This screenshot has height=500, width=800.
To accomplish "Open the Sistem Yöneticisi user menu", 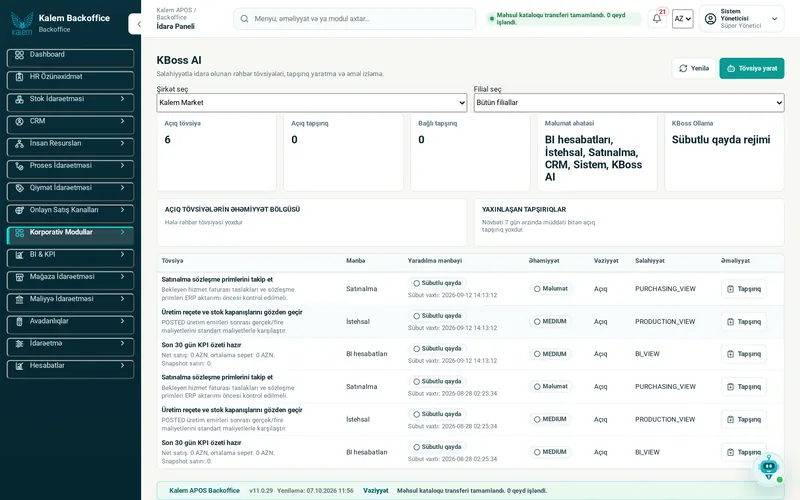I will point(741,18).
